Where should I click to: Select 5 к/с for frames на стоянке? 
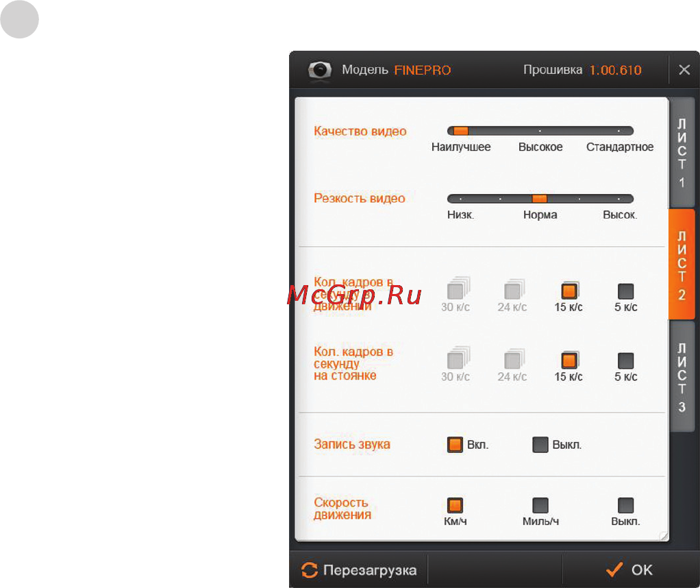click(x=626, y=360)
